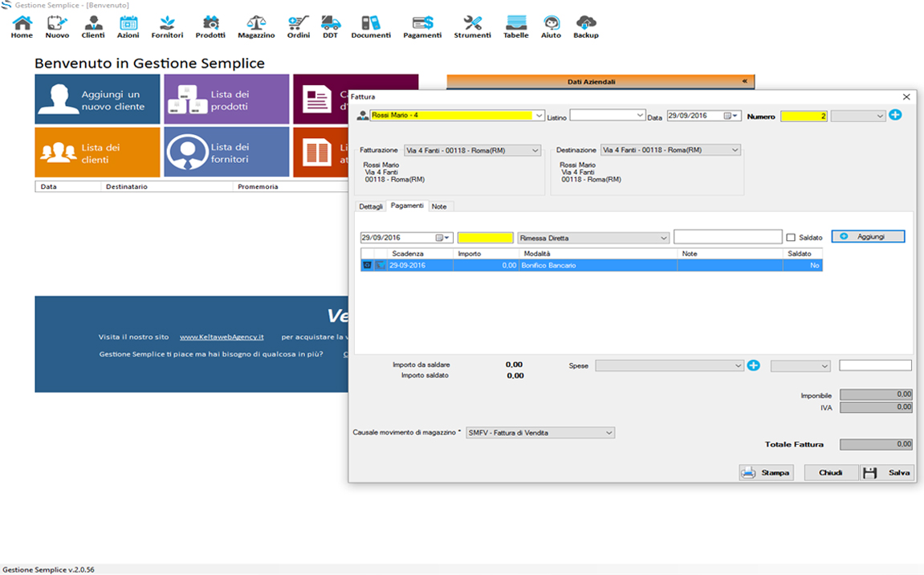Click the first row icon of Bonifico Bancario payment
This screenshot has width=924, height=575.
[367, 265]
